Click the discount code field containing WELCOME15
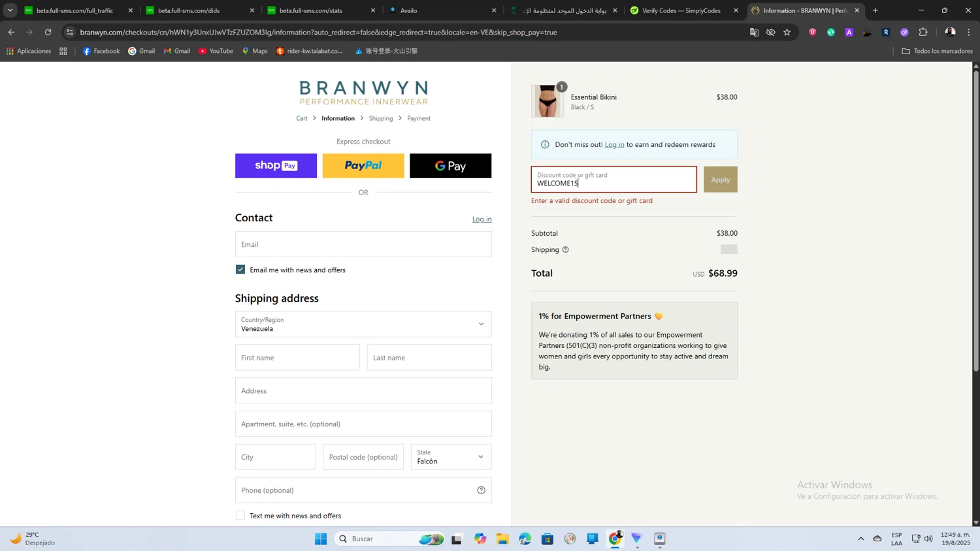Image resolution: width=980 pixels, height=551 pixels. pyautogui.click(x=614, y=180)
